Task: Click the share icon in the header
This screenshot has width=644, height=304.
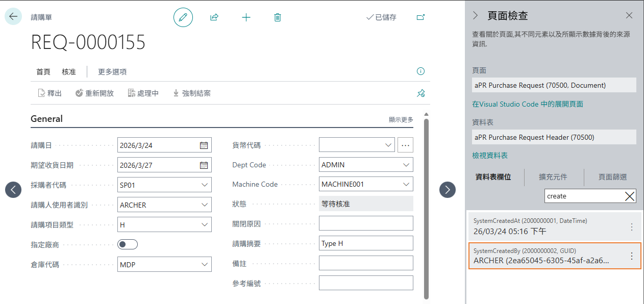Action: [214, 17]
